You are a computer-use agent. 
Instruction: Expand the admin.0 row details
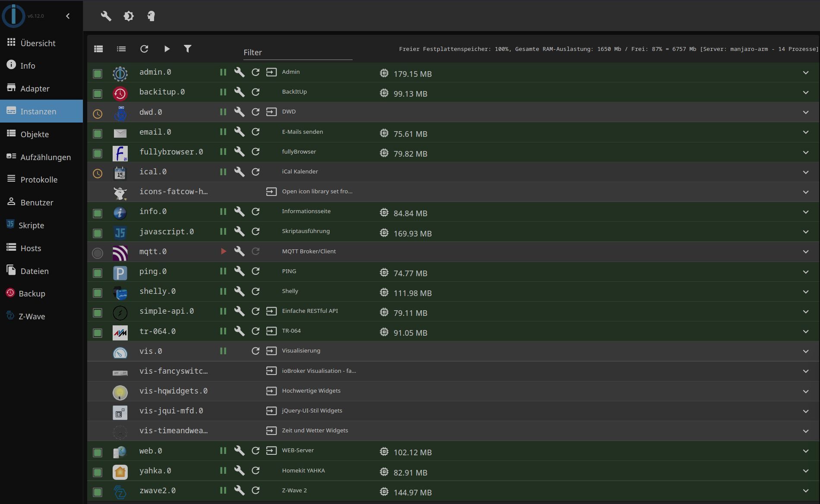805,72
